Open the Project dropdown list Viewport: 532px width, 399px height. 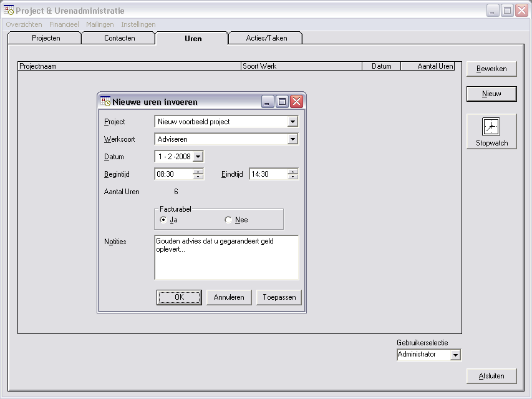(x=293, y=122)
